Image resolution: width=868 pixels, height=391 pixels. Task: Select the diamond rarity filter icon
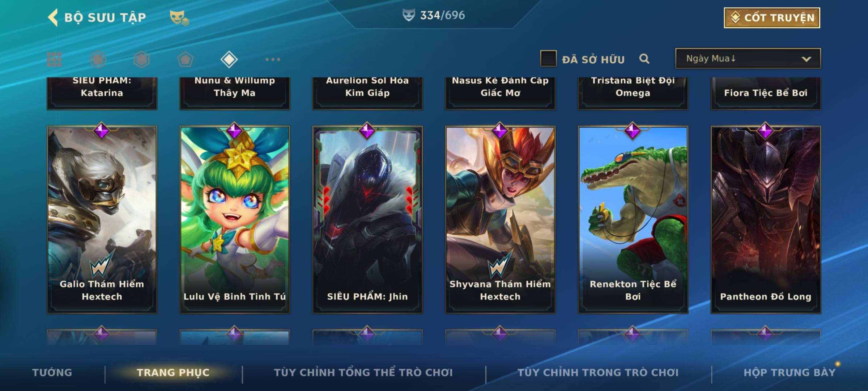(229, 59)
